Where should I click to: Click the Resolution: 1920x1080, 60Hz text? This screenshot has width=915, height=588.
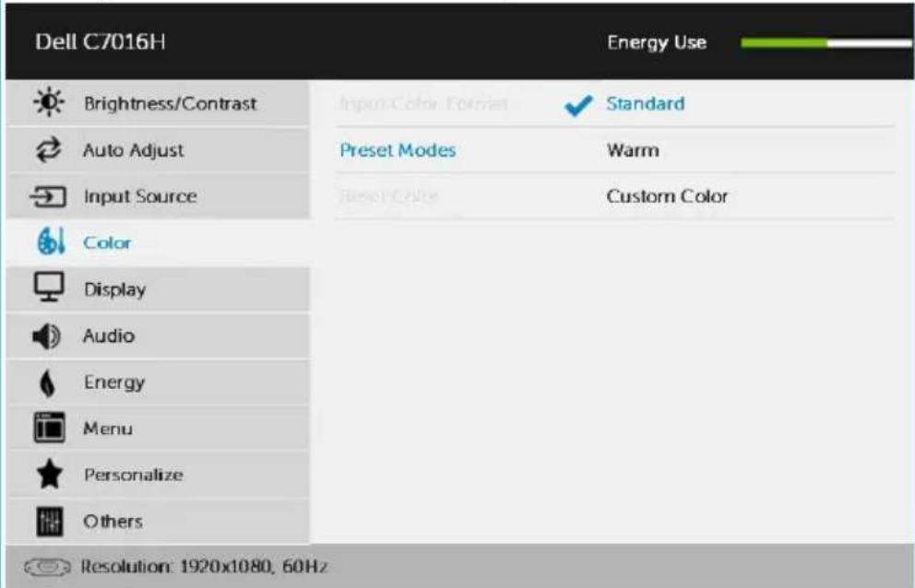tap(204, 566)
